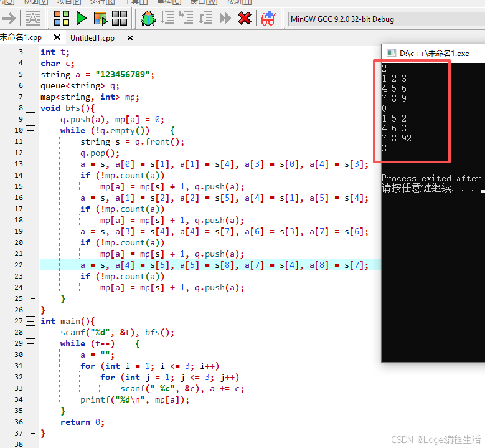Viewport: 485px width, 448px height.
Task: Click the queue<string> q; declaration
Action: click(80, 86)
